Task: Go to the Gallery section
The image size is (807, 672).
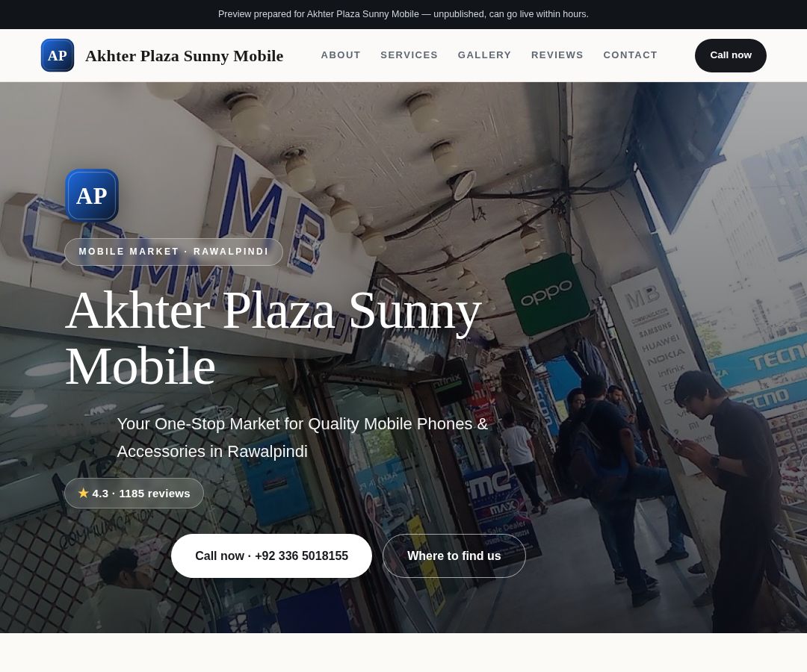Action: [x=484, y=55]
